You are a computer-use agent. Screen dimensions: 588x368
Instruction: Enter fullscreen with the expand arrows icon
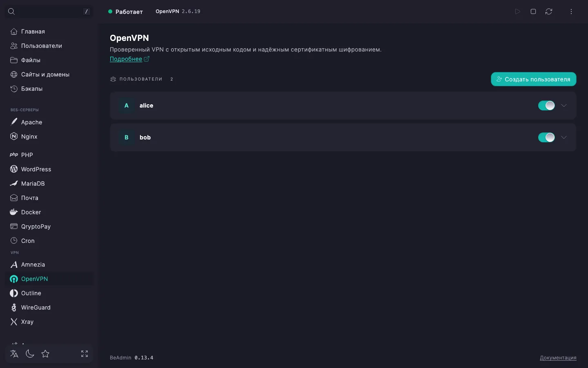point(85,354)
